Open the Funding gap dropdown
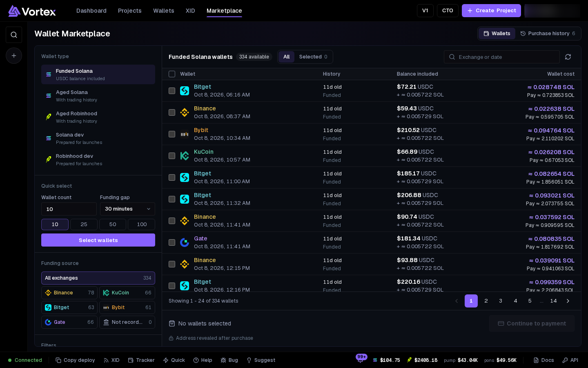Viewport: 588px width, 368px height. [x=127, y=209]
